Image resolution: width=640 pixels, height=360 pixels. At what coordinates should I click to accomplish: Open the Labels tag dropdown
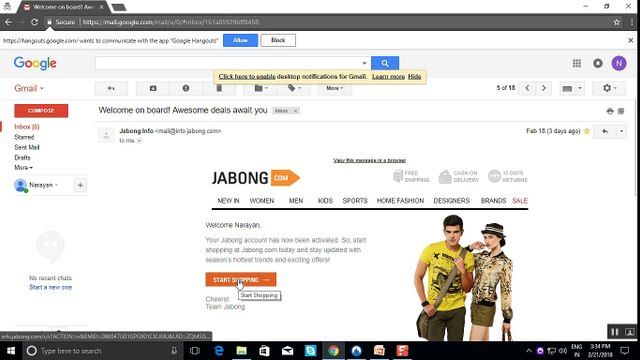294,88
